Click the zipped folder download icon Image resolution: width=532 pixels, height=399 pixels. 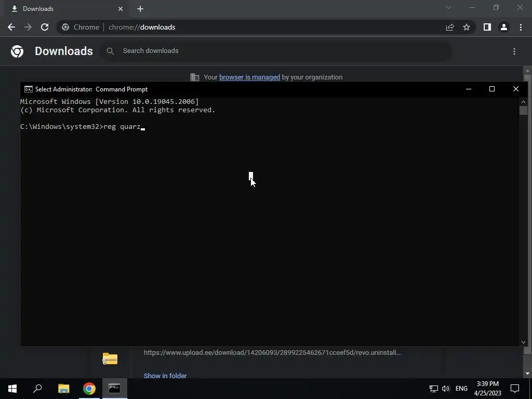(x=110, y=358)
